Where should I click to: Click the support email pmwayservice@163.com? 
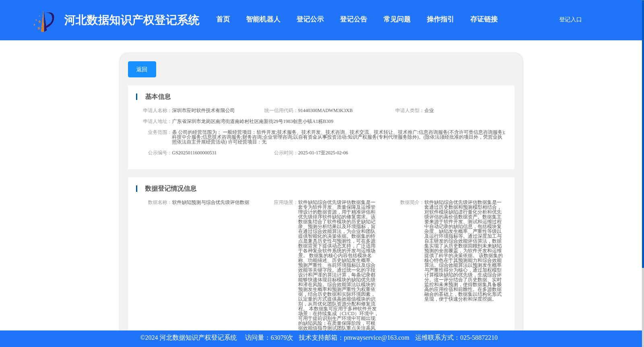coord(377,338)
